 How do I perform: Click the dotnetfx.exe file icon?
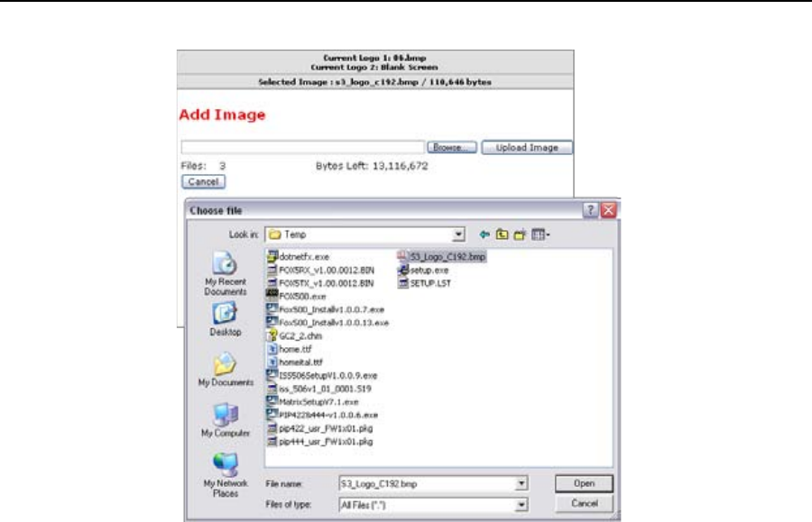pos(272,256)
